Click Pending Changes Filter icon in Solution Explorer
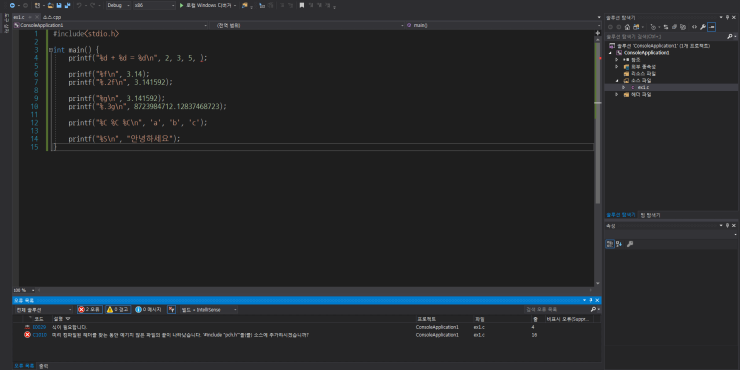This screenshot has width=740, height=370. 653,27
